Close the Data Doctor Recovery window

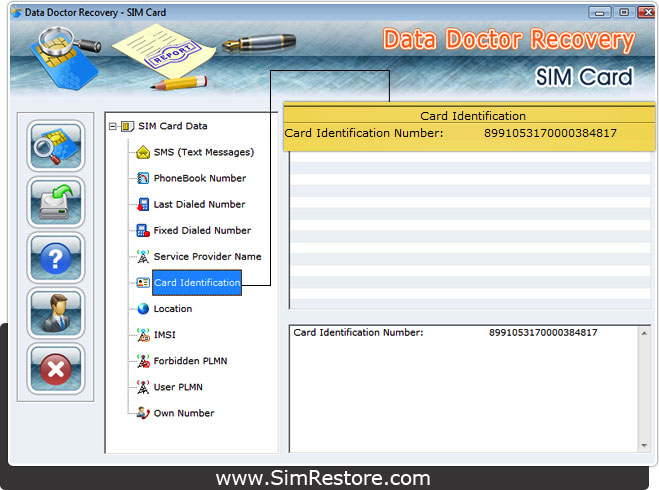[647, 13]
